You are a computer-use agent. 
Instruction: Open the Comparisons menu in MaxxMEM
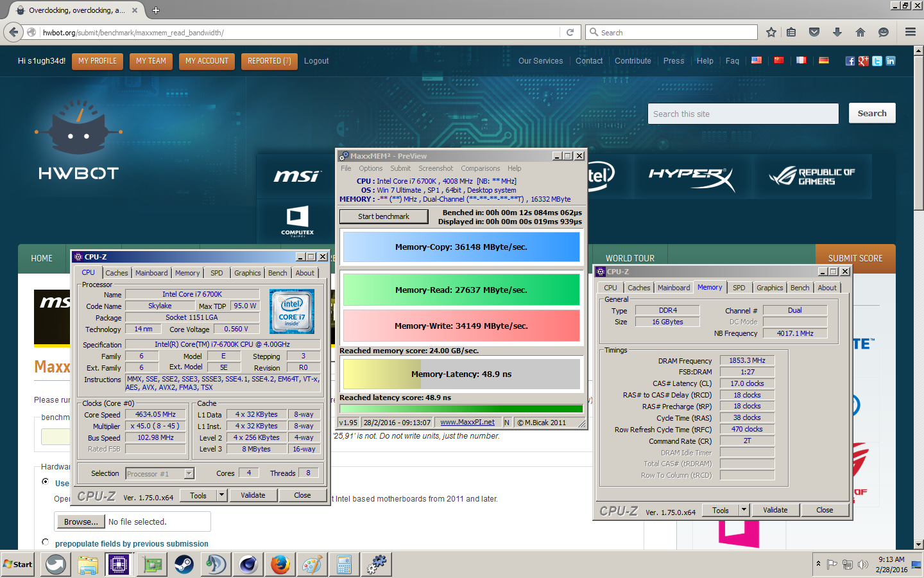coord(480,168)
